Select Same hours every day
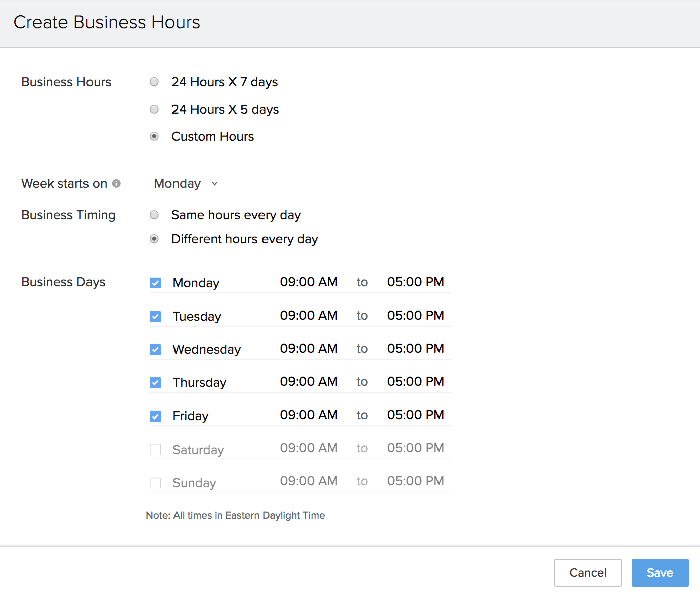Viewport: 700px width, 594px height. pos(154,215)
